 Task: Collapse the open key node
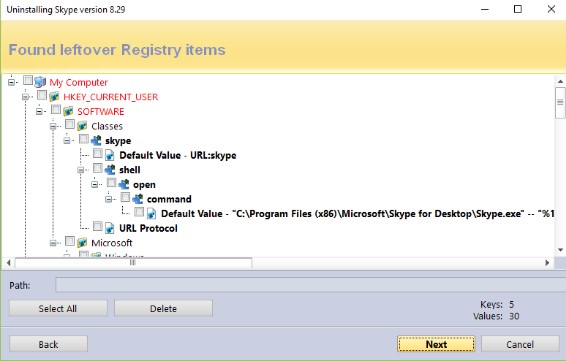pos(95,184)
